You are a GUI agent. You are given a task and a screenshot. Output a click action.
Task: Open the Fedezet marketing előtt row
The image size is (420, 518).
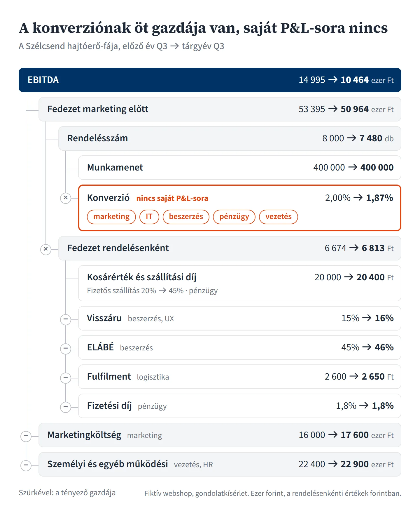click(220, 109)
